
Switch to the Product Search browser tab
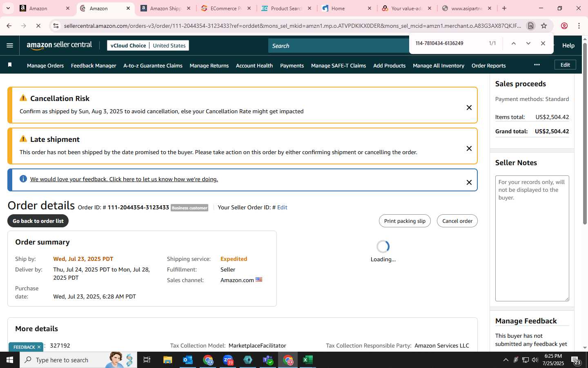[286, 8]
